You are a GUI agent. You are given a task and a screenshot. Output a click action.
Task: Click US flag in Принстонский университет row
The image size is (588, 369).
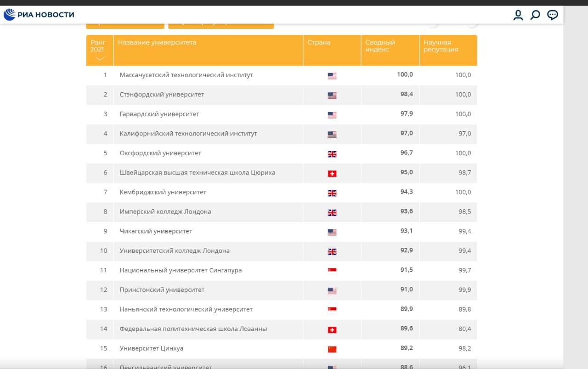[x=332, y=291]
